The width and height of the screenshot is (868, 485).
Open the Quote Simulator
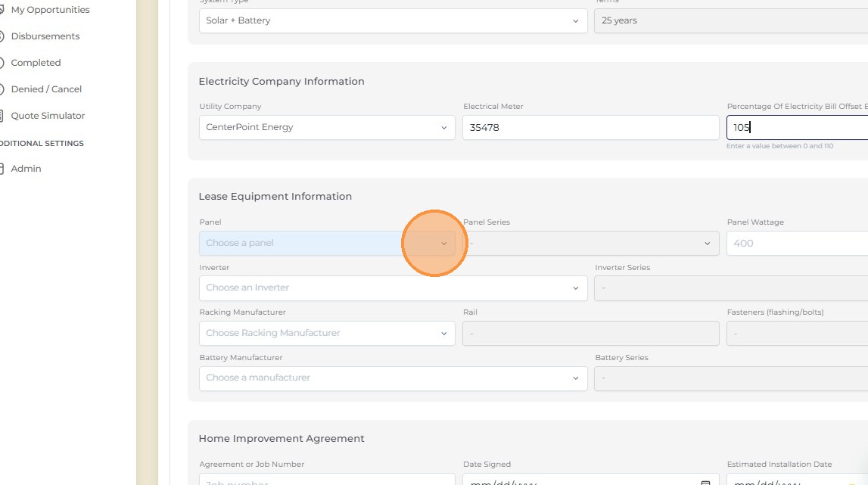click(x=48, y=116)
